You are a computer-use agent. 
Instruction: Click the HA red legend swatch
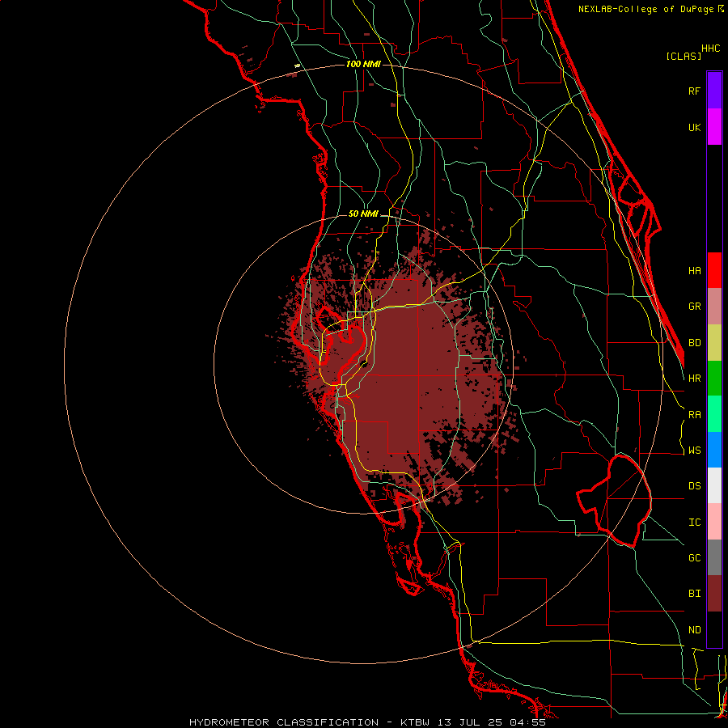(714, 270)
